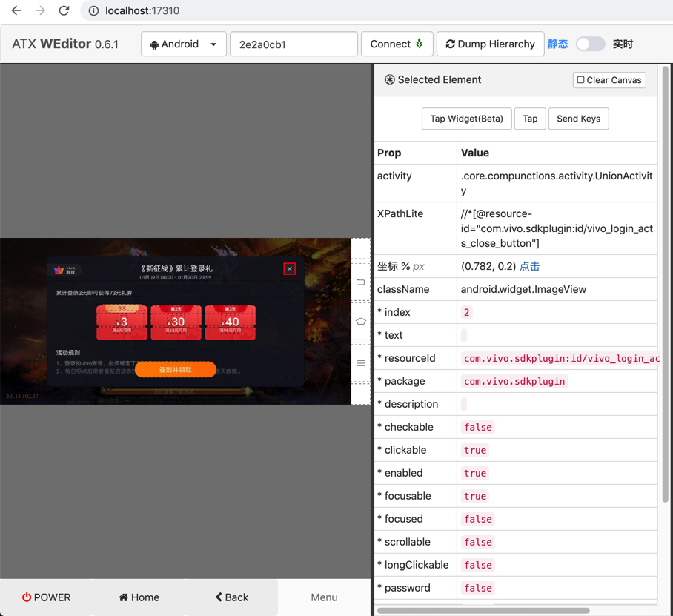
Task: Click the longClickable value false
Action: 478,565
